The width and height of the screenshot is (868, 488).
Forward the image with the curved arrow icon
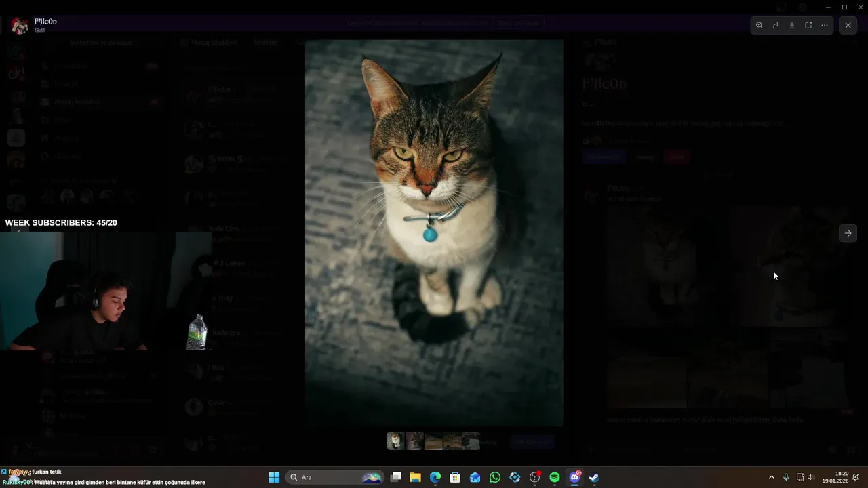pyautogui.click(x=776, y=25)
